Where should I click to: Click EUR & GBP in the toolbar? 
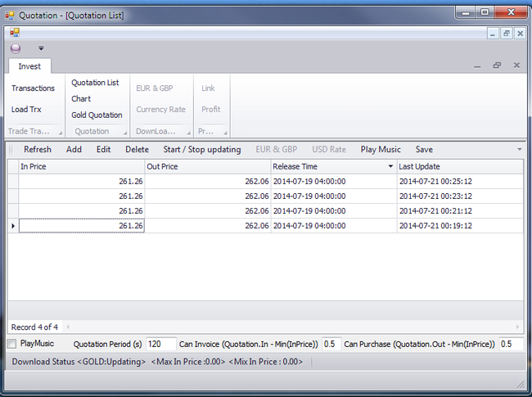pos(276,149)
